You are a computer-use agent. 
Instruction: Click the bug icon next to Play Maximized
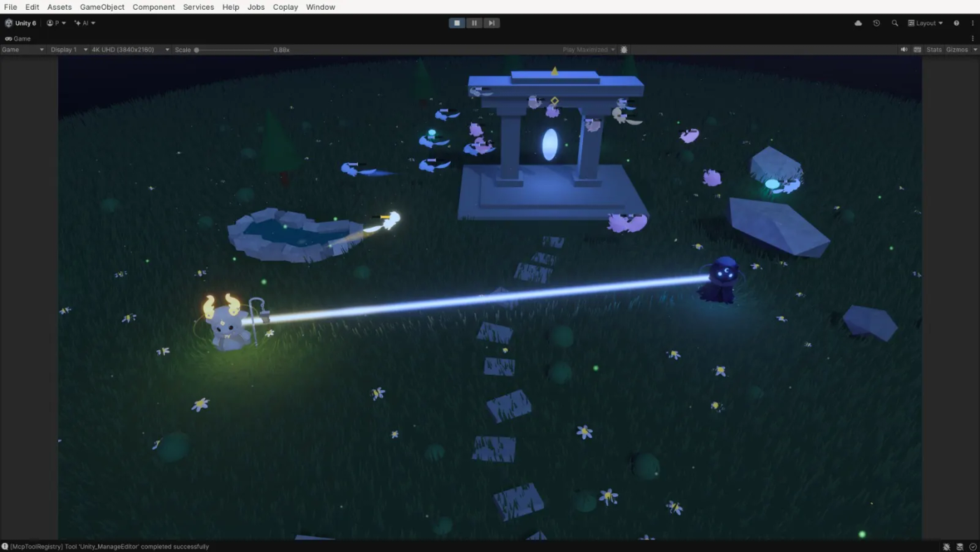pos(624,50)
